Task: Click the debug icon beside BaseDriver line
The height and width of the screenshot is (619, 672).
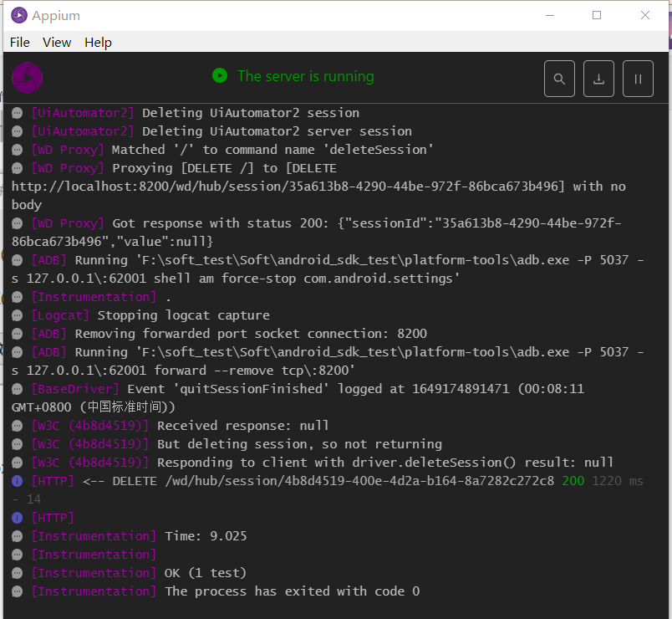Action: pyautogui.click(x=18, y=389)
